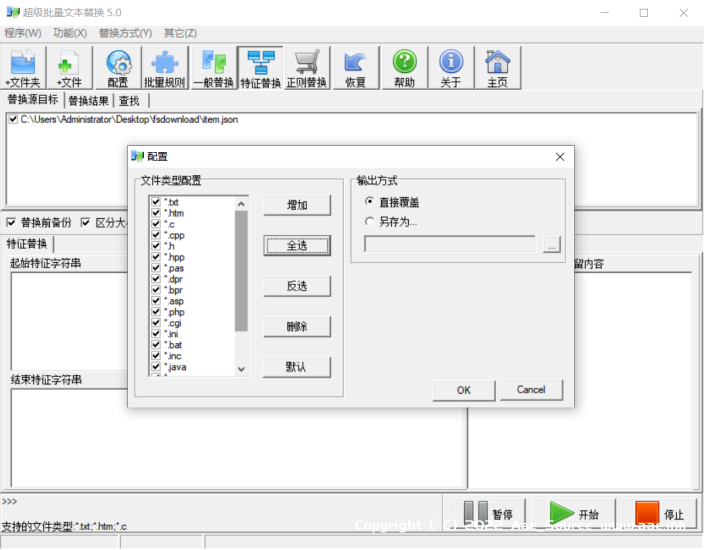The height and width of the screenshot is (550, 704).
Task: Click the 默认 default button
Action: point(297,367)
